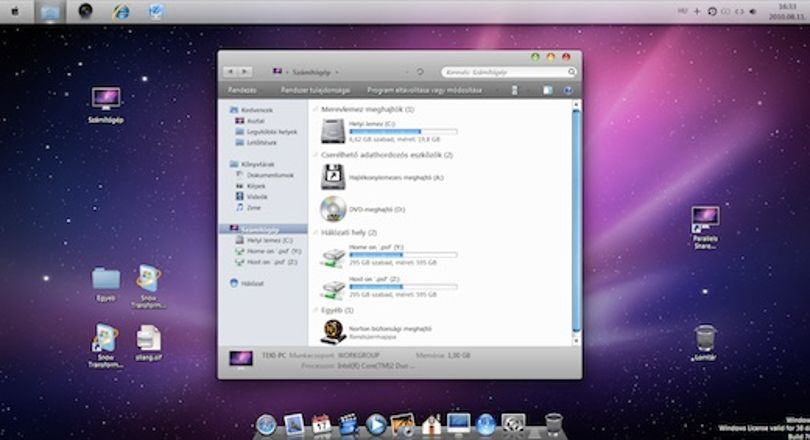Launch Internet Explorer from the top bar
The image size is (810, 440).
[121, 11]
